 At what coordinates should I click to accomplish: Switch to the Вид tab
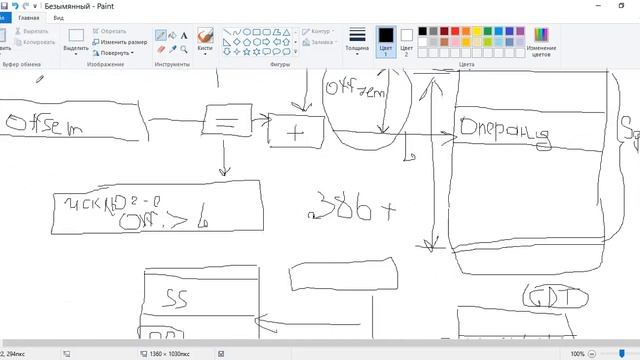pyautogui.click(x=58, y=18)
